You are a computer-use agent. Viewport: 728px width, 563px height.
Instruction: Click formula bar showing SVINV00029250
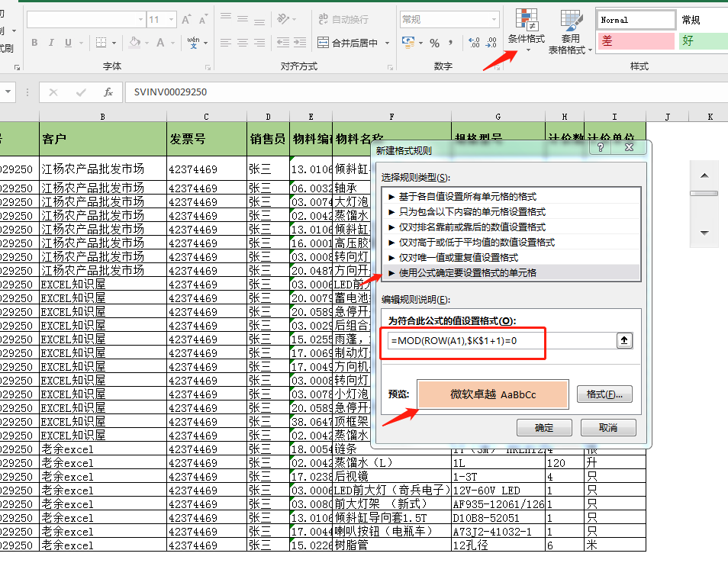427,92
